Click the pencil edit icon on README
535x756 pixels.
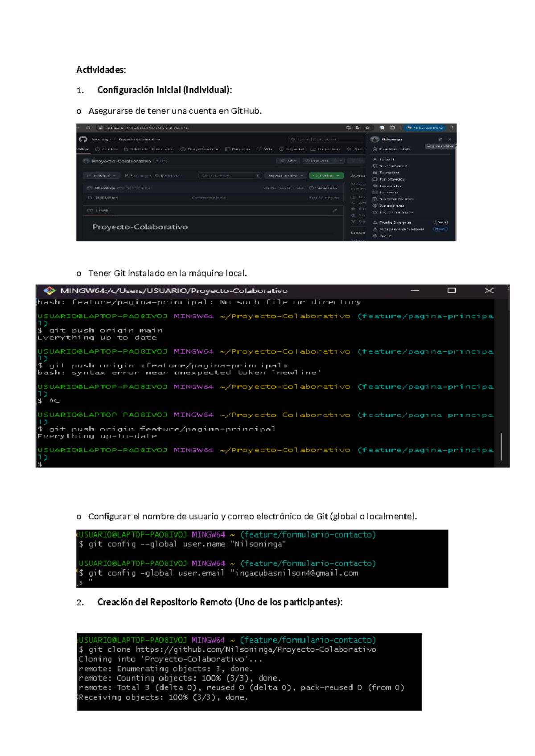pos(335,210)
